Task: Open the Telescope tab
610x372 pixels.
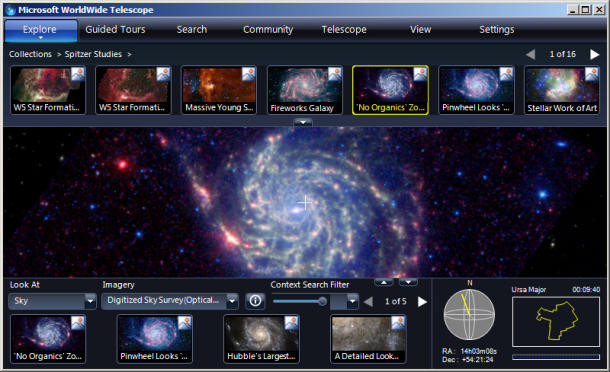Action: [344, 29]
